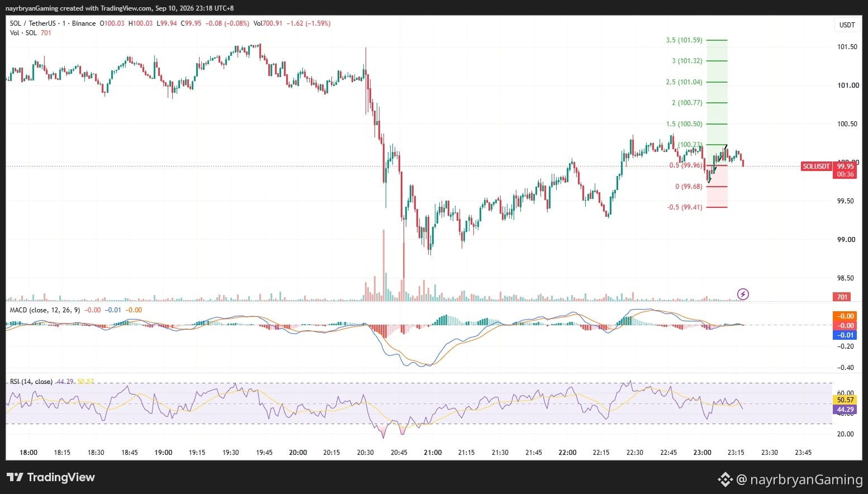The height and width of the screenshot is (494, 868).
Task: Click the TradingView logo
Action: click(51, 477)
